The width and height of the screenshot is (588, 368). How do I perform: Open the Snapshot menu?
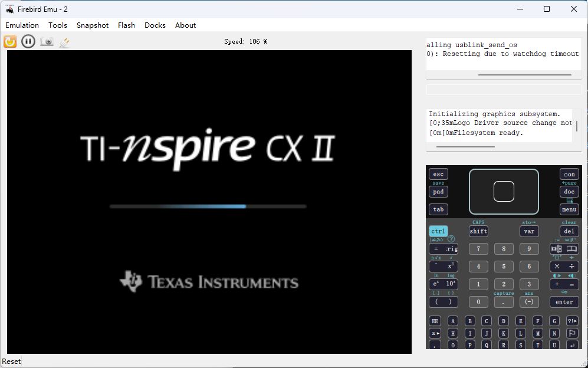click(93, 25)
